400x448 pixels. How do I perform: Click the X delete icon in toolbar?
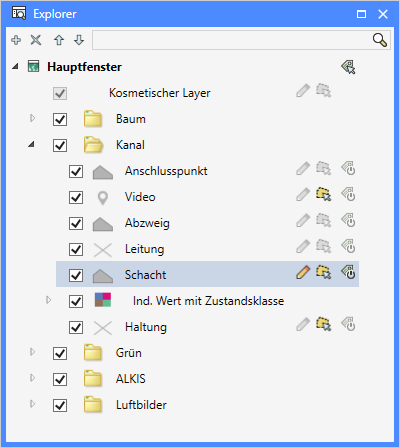36,40
